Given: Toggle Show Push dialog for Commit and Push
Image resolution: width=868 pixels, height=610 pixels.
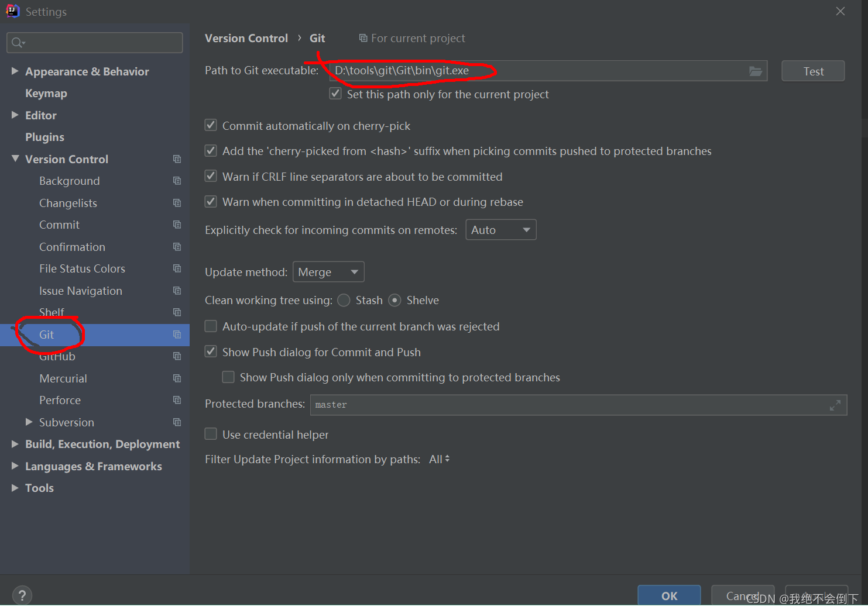Looking at the screenshot, I should 211,351.
